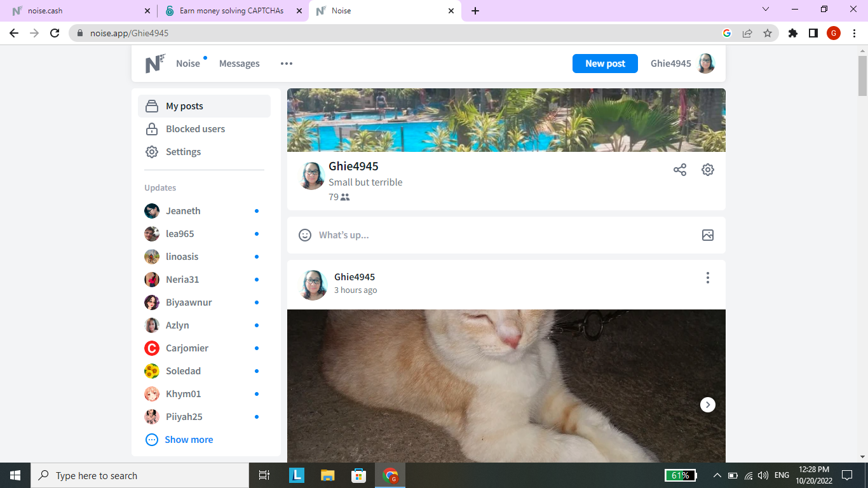Viewport: 868px width, 488px height.
Task: Click the lea965 avatar
Action: click(x=152, y=234)
